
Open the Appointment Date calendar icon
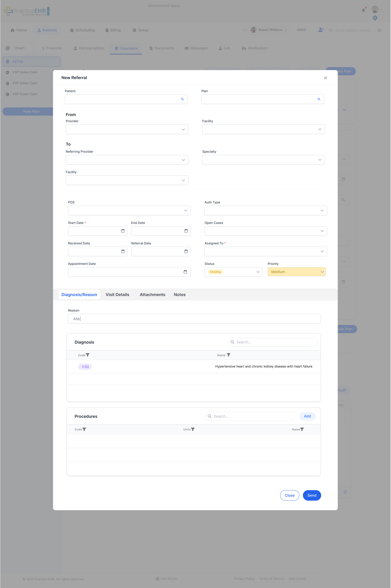185,272
